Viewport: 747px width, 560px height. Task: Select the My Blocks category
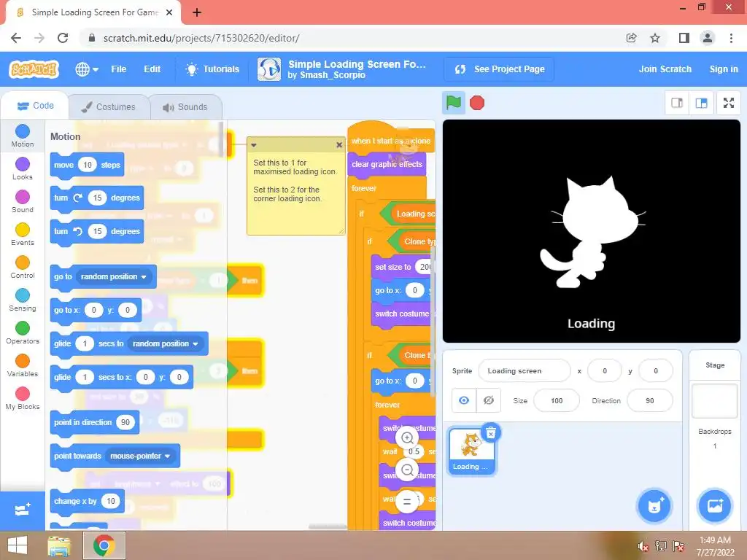point(23,399)
